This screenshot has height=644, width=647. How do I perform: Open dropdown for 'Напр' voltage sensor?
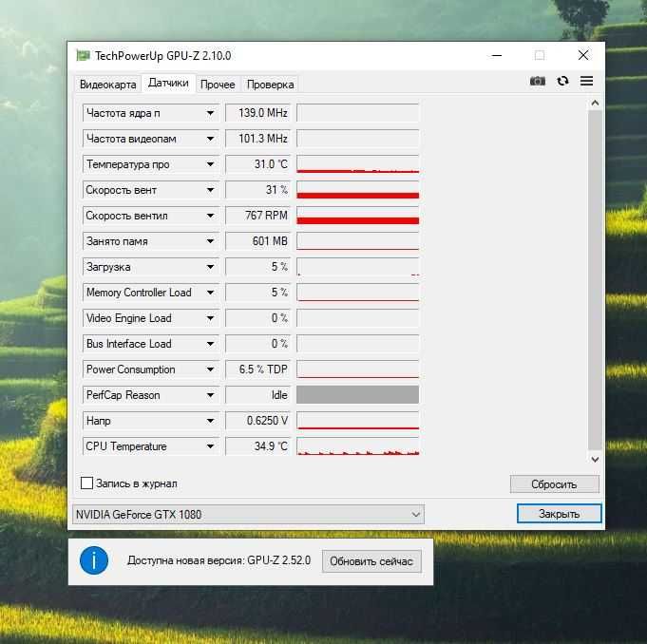(210, 421)
